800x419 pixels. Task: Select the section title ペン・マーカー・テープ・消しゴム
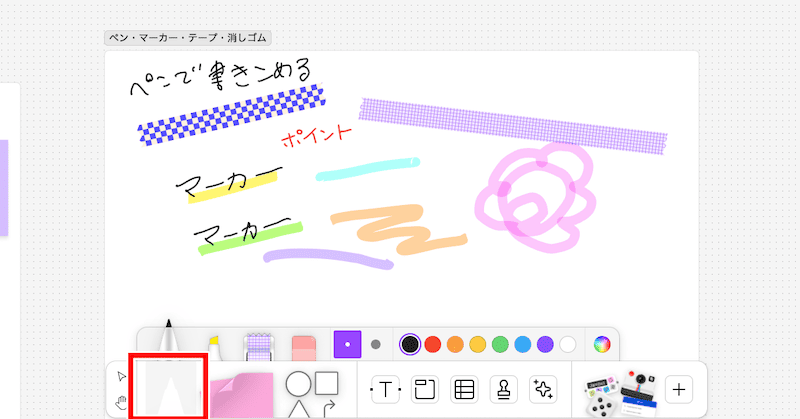[189, 38]
